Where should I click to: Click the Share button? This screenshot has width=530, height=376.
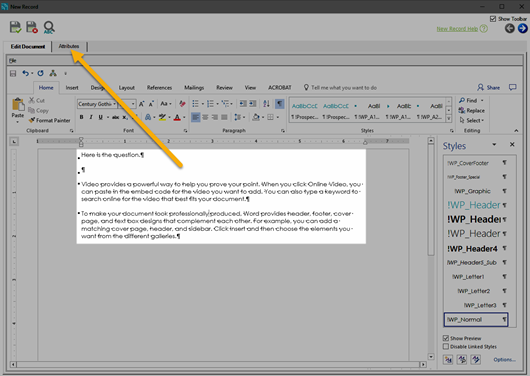[488, 88]
